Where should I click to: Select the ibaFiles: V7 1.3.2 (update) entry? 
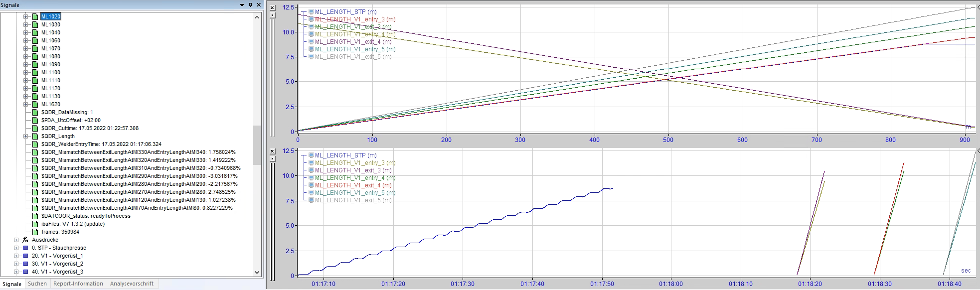pyautogui.click(x=73, y=224)
